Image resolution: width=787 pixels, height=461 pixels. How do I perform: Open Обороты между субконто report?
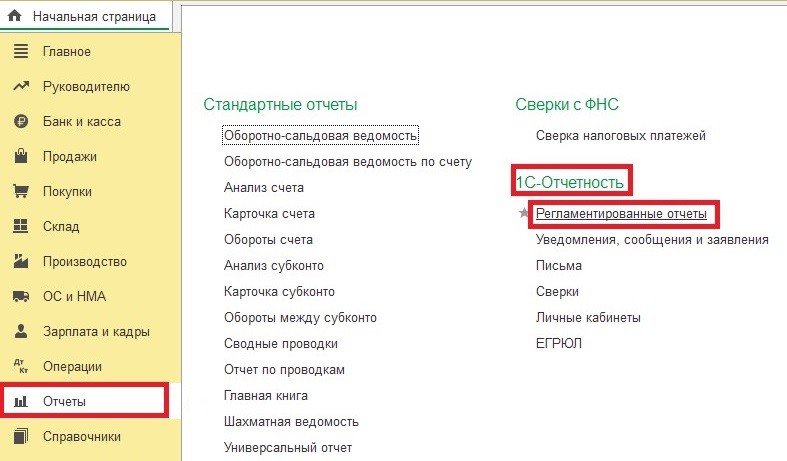point(300,317)
